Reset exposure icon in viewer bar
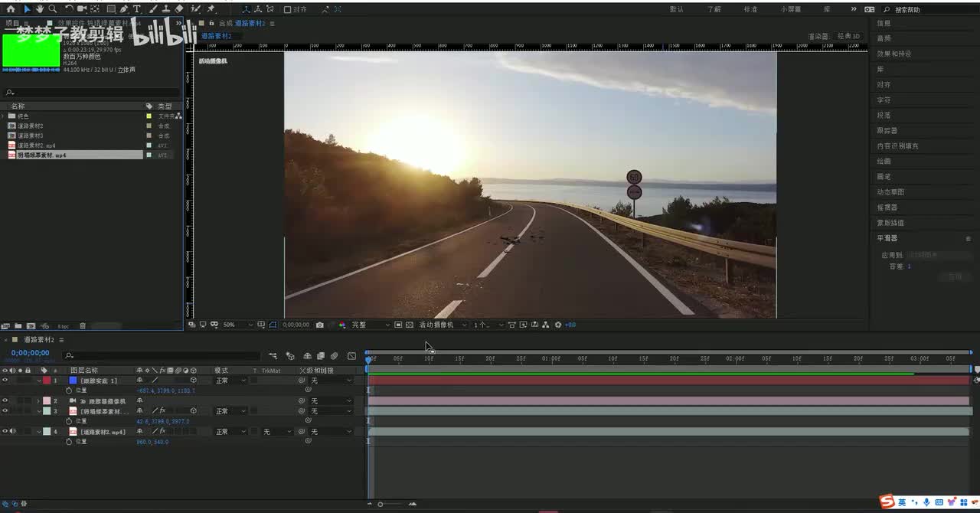 (x=558, y=325)
